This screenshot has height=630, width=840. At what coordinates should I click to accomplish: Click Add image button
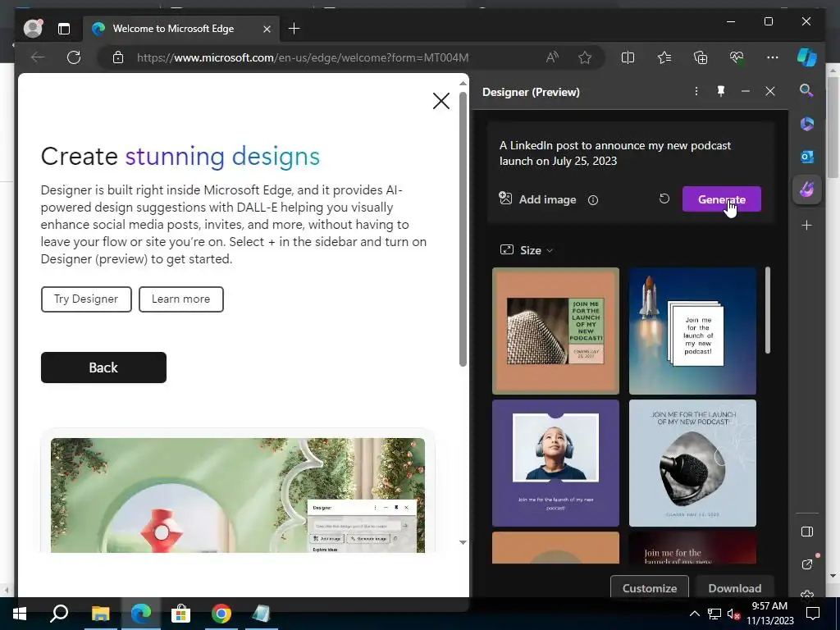point(537,199)
